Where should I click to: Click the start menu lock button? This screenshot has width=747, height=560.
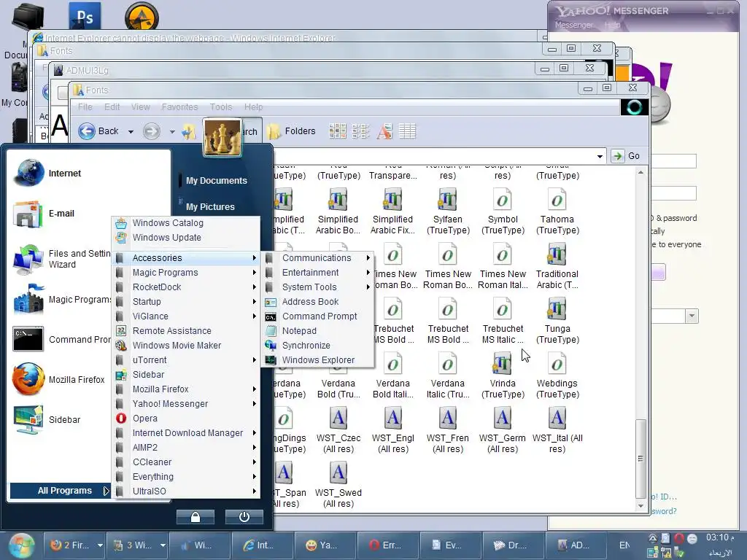[x=196, y=517]
